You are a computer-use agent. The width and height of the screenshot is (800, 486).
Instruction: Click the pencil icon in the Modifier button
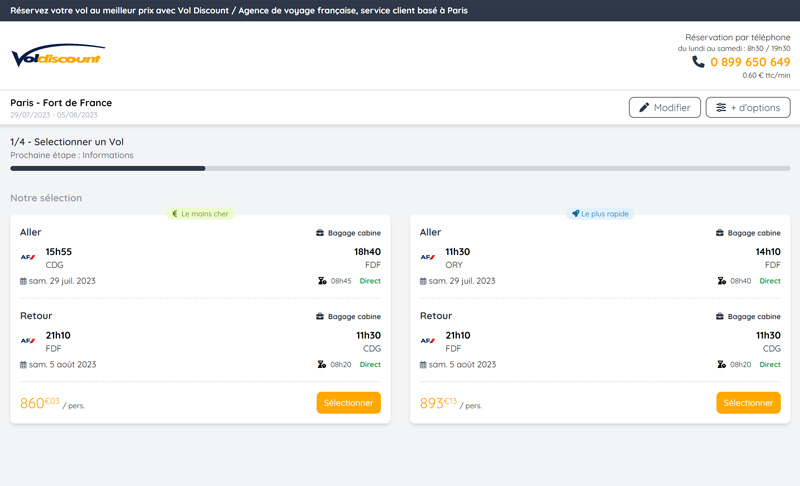pyautogui.click(x=644, y=108)
